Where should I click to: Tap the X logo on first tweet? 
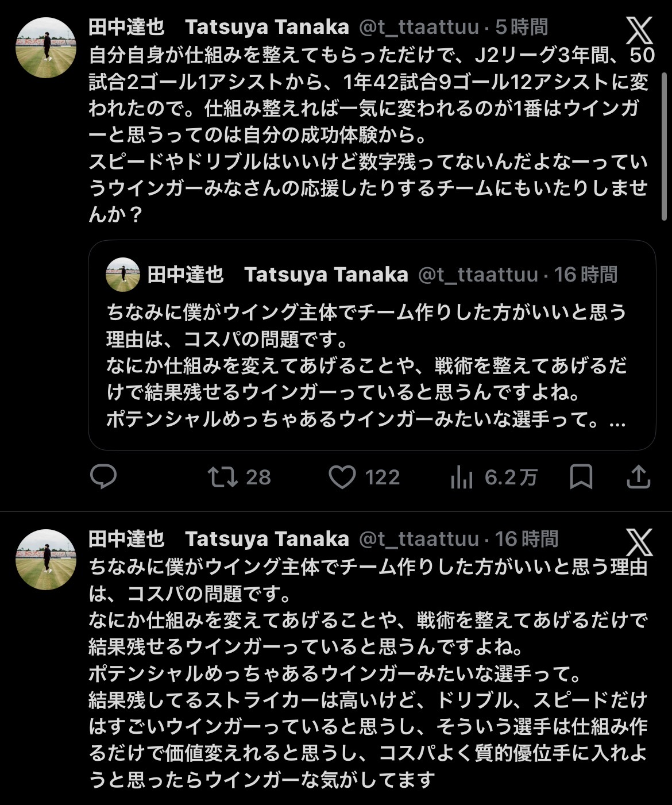coord(639,30)
